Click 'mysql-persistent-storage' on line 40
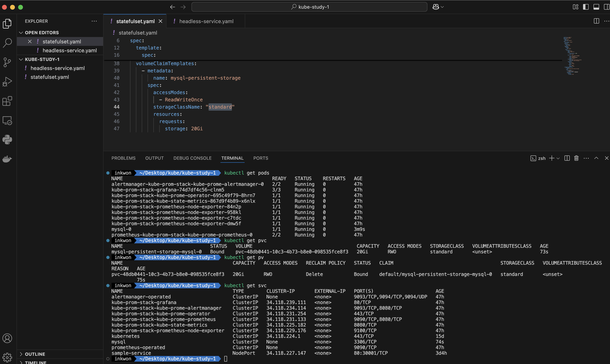 [206, 78]
